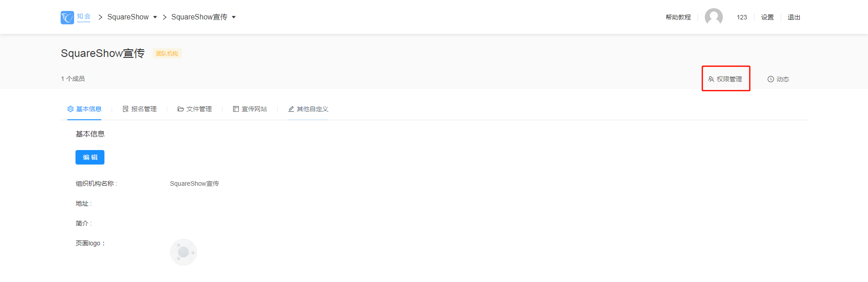This screenshot has height=282, width=868.
Task: Click the 知会 logo icon
Action: [x=67, y=18]
